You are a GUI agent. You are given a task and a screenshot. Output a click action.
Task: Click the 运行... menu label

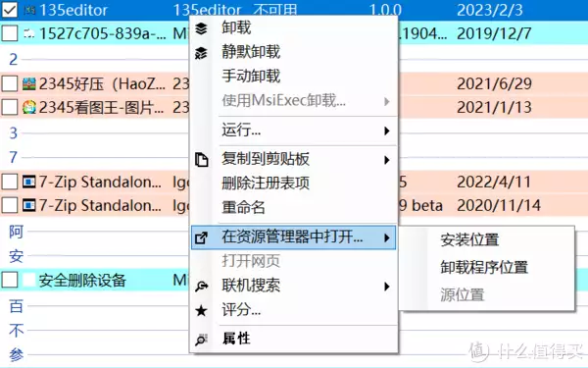[x=241, y=131]
